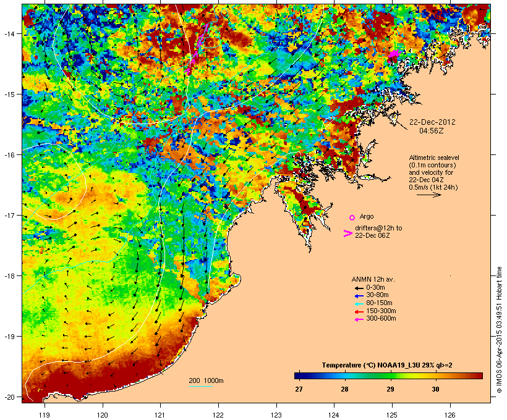Click the '04:56Z' time text
The height and width of the screenshot is (420, 507).
[x=432, y=131]
